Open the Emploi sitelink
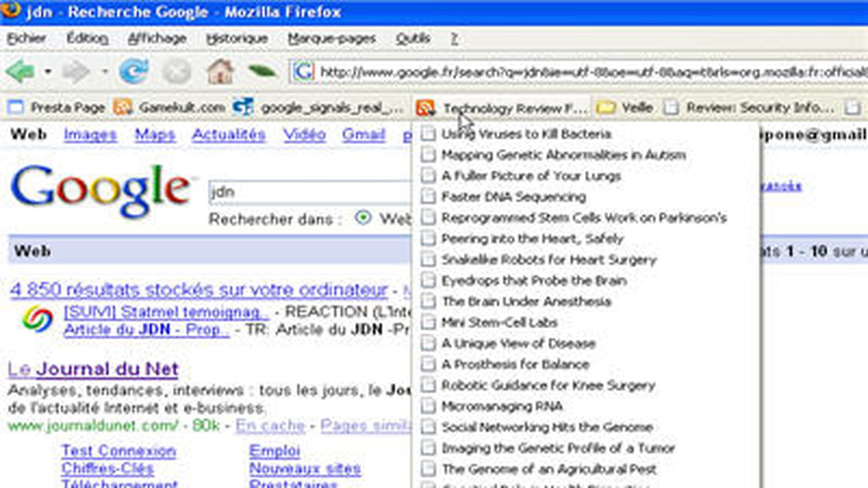868x488 pixels. point(275,451)
